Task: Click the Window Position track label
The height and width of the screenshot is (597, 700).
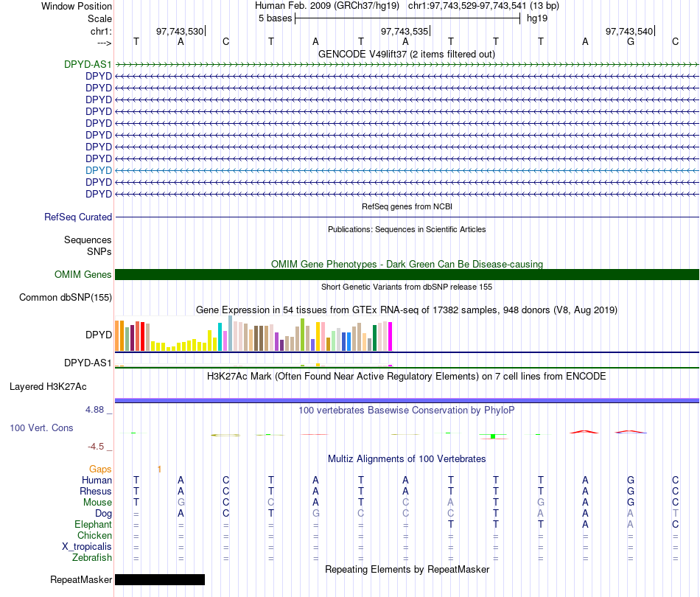Action: click(77, 6)
